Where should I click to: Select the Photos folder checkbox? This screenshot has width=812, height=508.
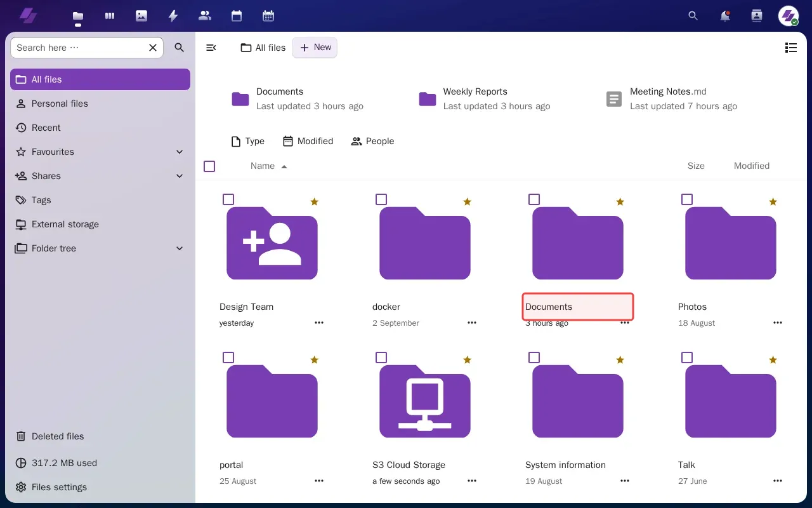687,199
